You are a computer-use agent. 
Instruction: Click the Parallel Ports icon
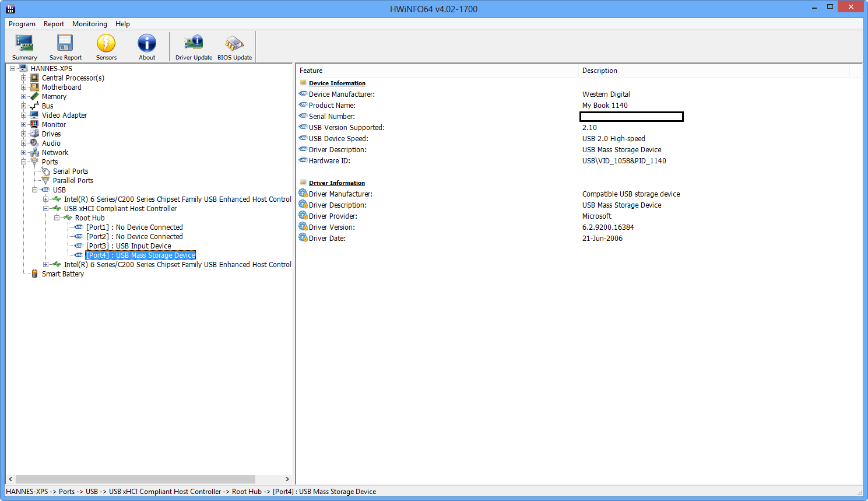(x=45, y=180)
